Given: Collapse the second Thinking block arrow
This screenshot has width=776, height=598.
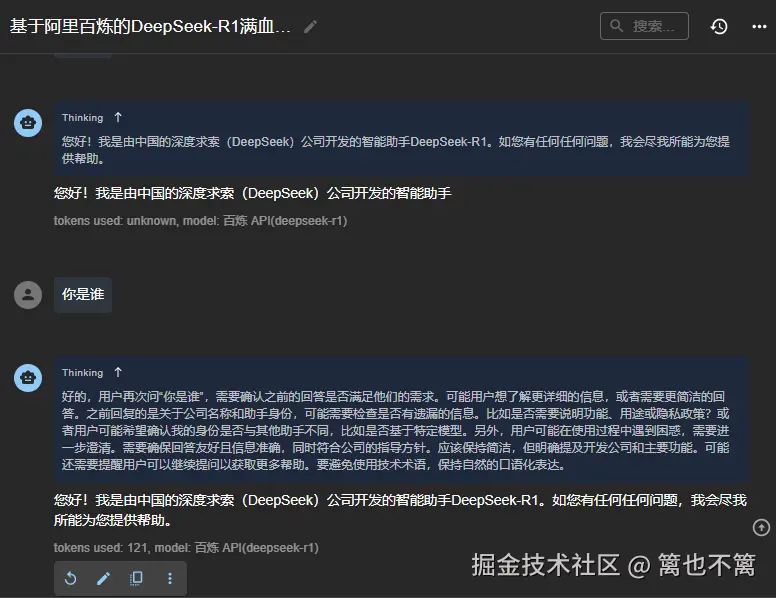Looking at the screenshot, I should coord(118,372).
